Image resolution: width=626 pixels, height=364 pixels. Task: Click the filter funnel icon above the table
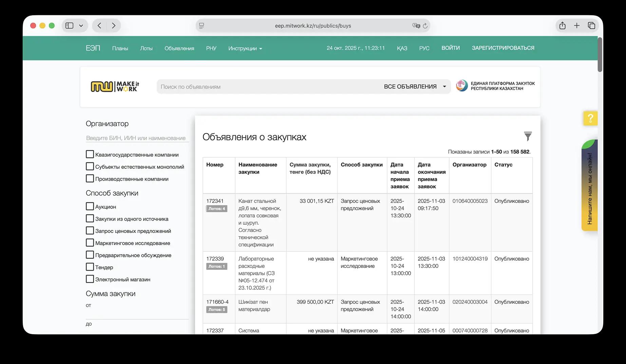pos(528,137)
